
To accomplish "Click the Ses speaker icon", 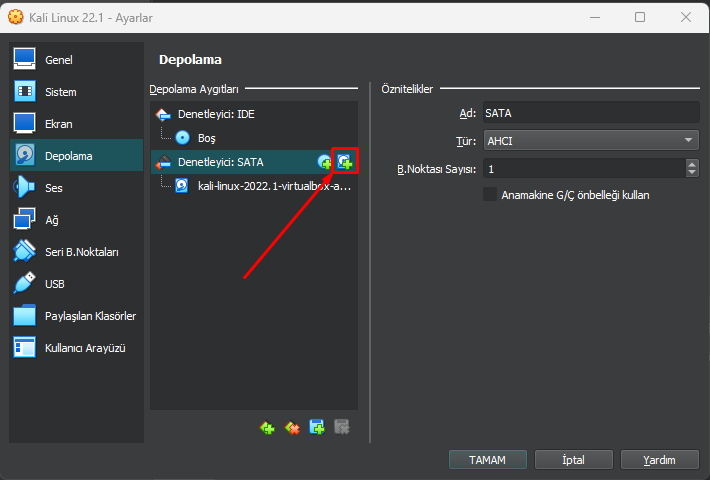I will 24,187.
